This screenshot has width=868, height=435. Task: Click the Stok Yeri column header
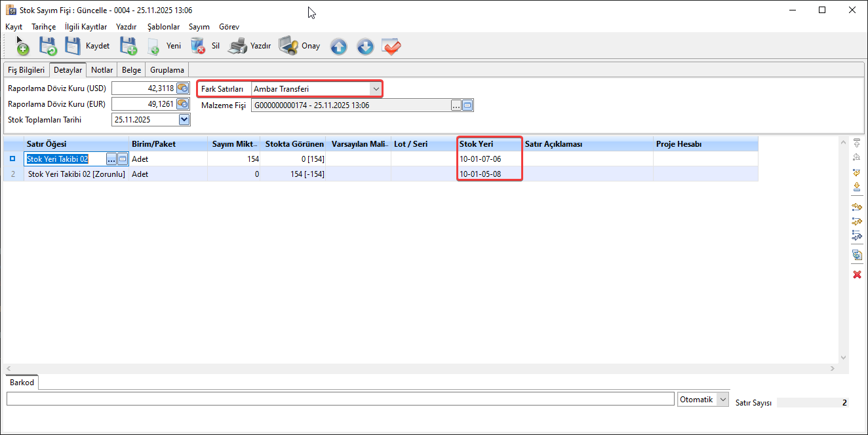pos(489,144)
